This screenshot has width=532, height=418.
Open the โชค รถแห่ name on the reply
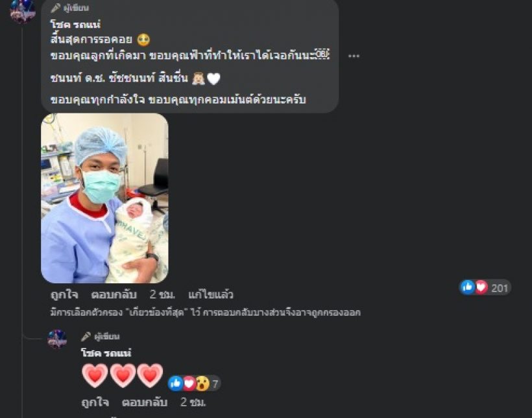106,353
